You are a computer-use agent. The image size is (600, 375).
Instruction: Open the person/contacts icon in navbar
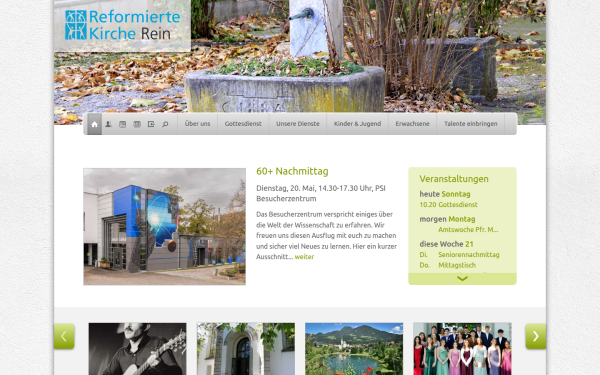pos(109,124)
